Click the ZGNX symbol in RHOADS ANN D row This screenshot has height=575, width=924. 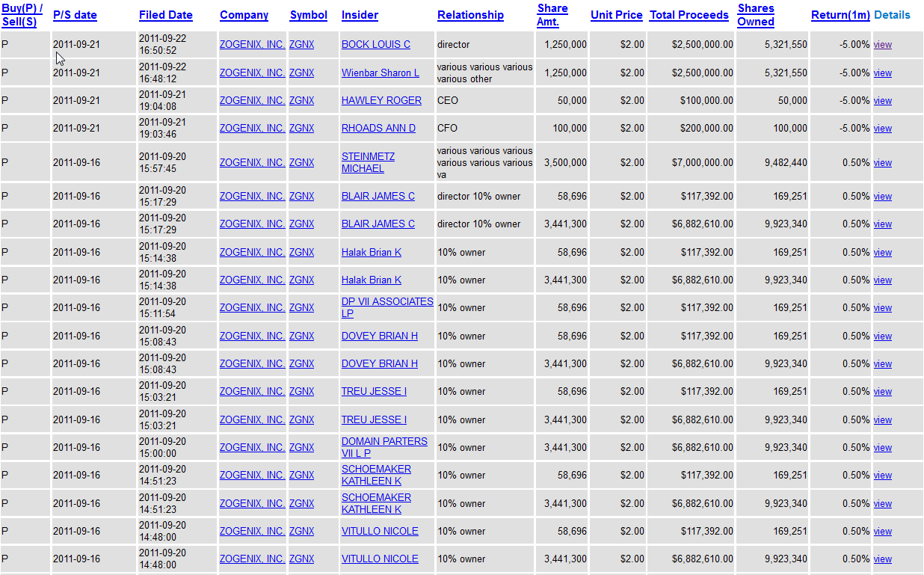coord(301,128)
